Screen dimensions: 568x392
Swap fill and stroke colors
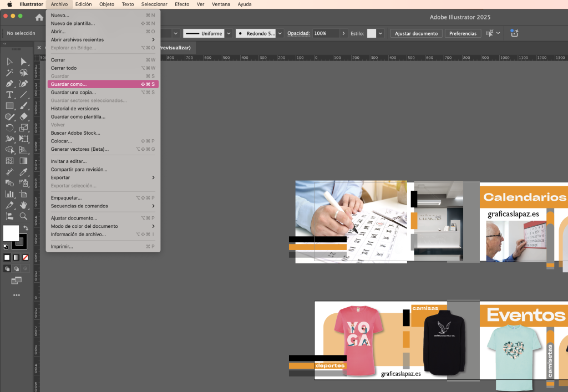click(26, 228)
